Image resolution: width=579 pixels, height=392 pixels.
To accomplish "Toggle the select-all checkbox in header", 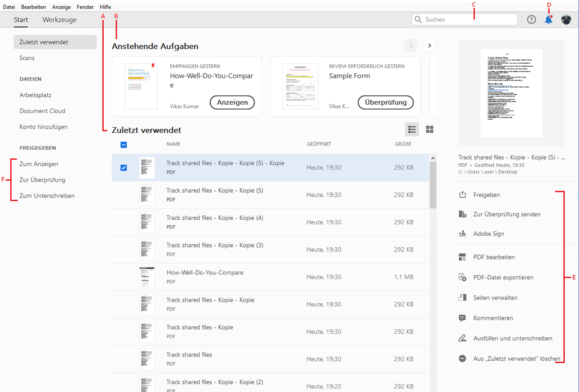I will (x=124, y=145).
